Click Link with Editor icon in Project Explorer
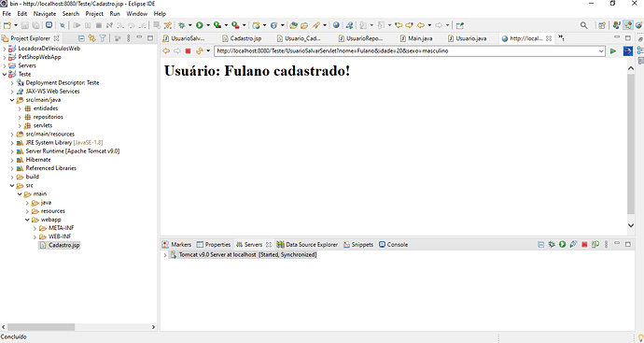Viewport: 644px width, 343px height. tap(92, 38)
